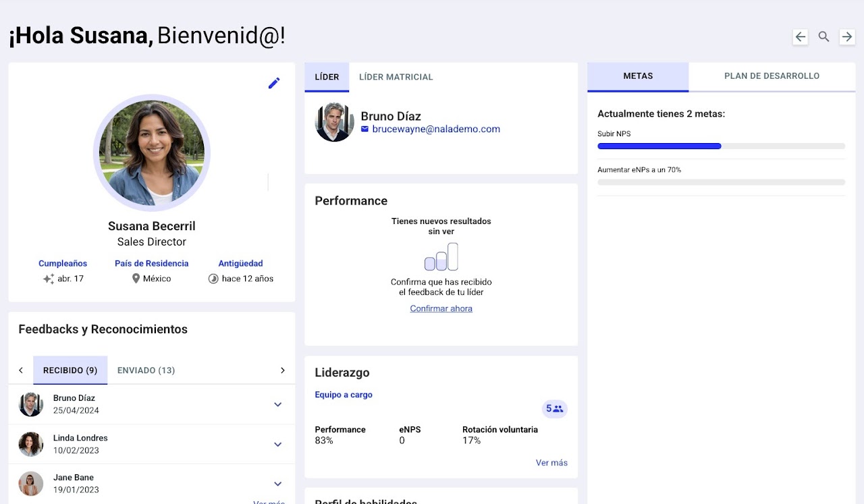Expand Linda Londres feedback entry
The image size is (864, 504).
(x=277, y=444)
